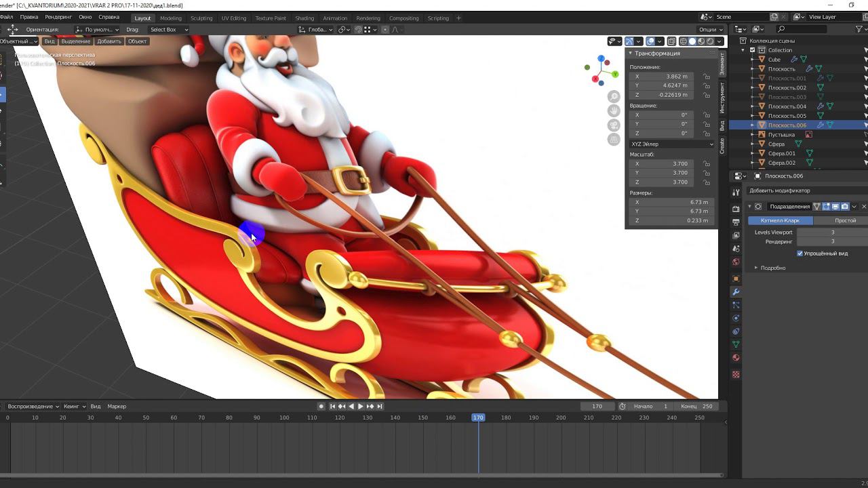Open the Опции dropdown

click(x=710, y=30)
